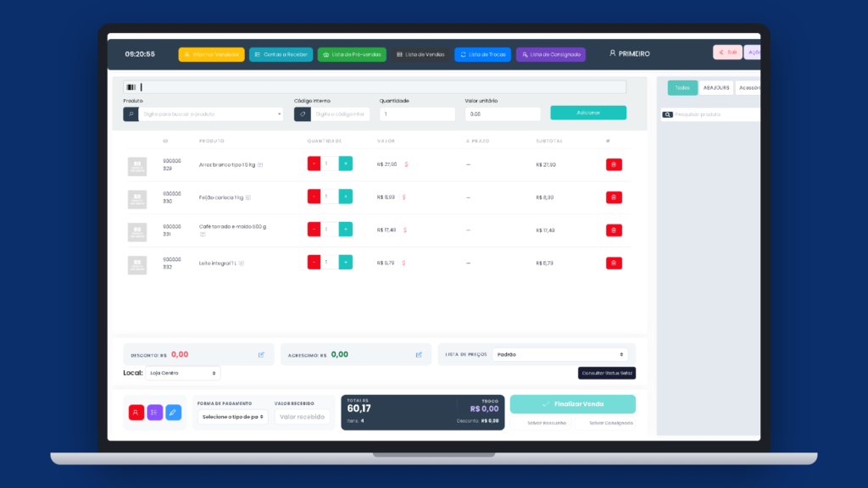Switch to the ABAJOURS category tab
This screenshot has height=488, width=868.
pos(716,87)
